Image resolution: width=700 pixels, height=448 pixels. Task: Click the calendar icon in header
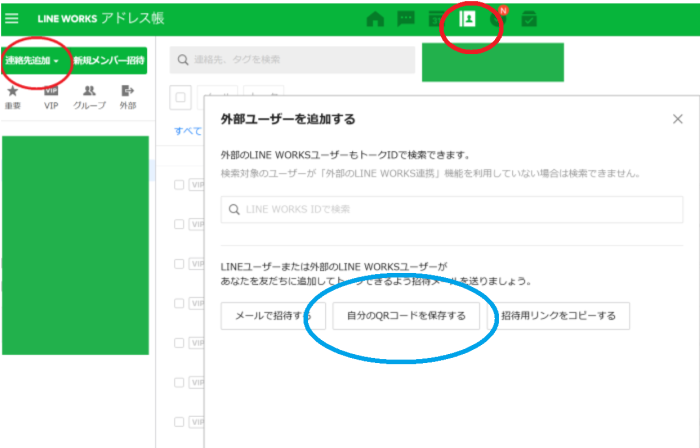[435, 19]
